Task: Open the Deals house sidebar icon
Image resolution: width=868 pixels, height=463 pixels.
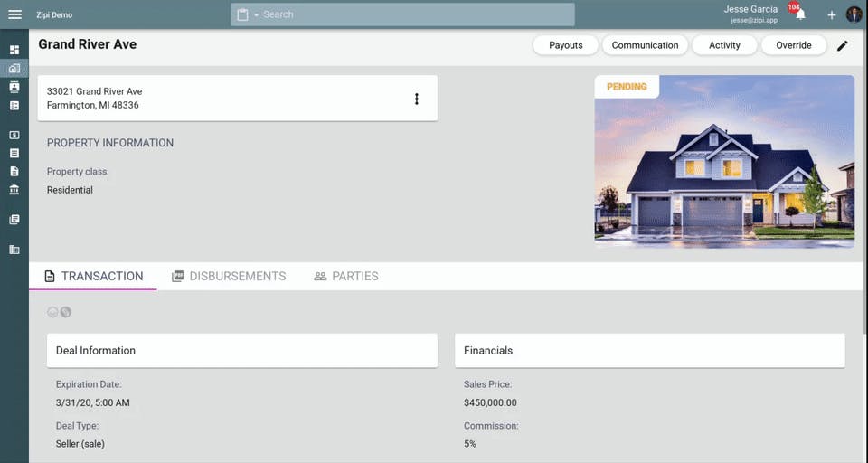Action: click(x=14, y=69)
